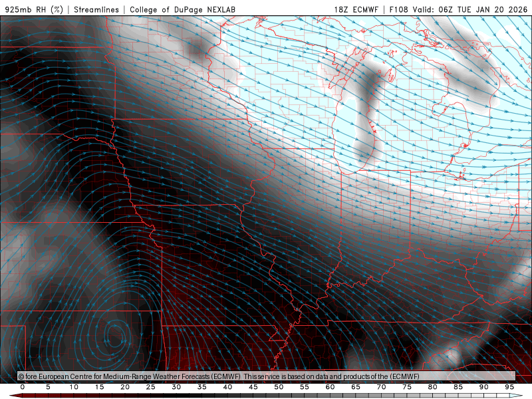The height and width of the screenshot is (399, 532).
Task: Click the ECMWF copyright notice bar
Action: point(267,376)
